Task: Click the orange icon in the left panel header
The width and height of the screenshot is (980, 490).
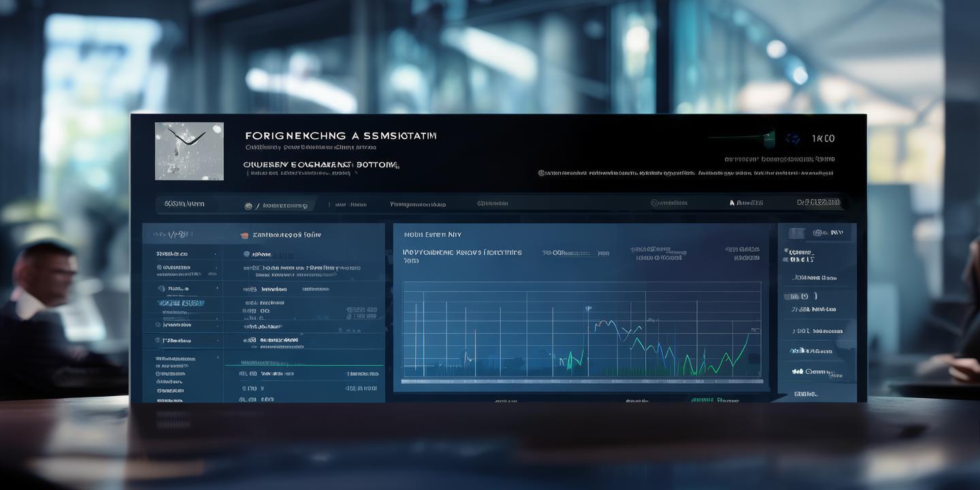Action: (x=244, y=235)
